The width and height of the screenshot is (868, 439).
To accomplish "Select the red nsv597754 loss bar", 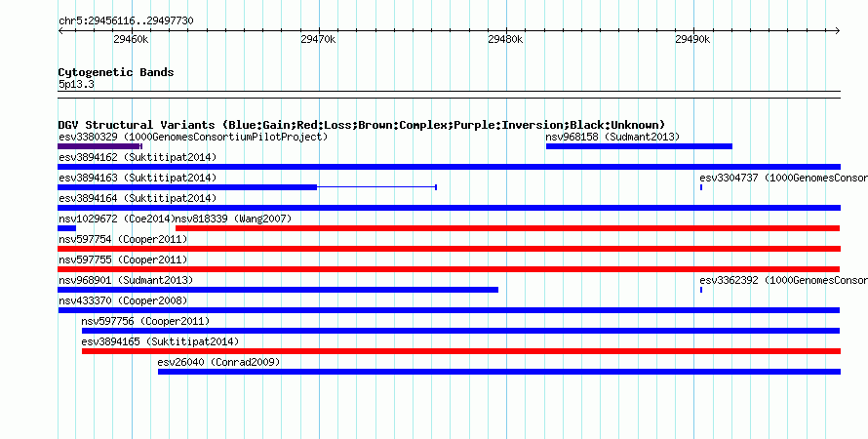I will [449, 249].
